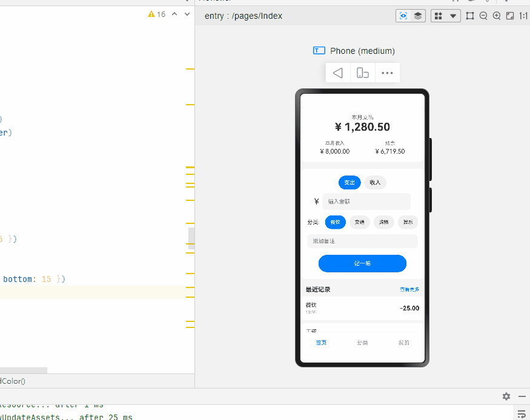
Task: Switch to the 分类 bottom tab
Action: pos(362,343)
